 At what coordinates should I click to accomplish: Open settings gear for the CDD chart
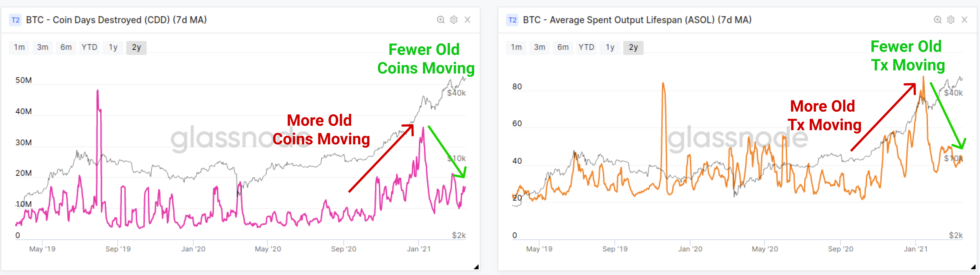tap(454, 20)
